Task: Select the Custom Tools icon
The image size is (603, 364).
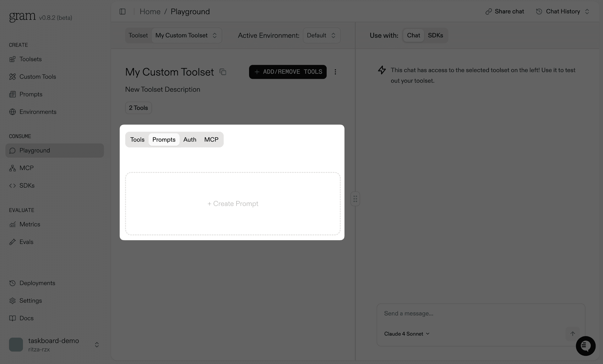Action: [13, 77]
